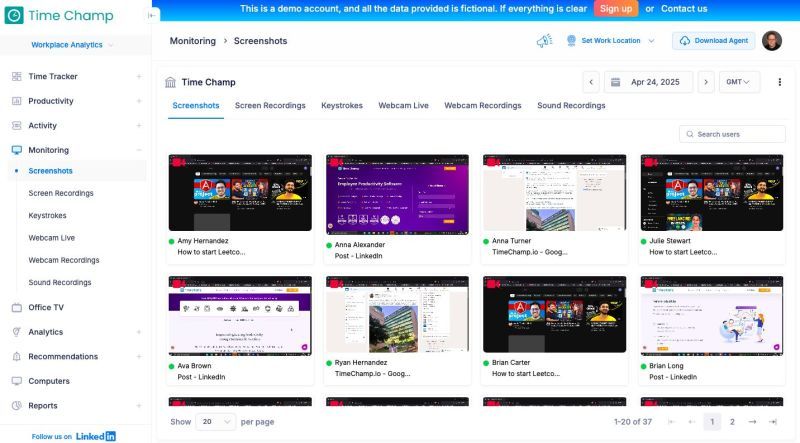Open Anna Alexander's screenshot thumbnail
Screen dimensions: 800x443
(397, 193)
